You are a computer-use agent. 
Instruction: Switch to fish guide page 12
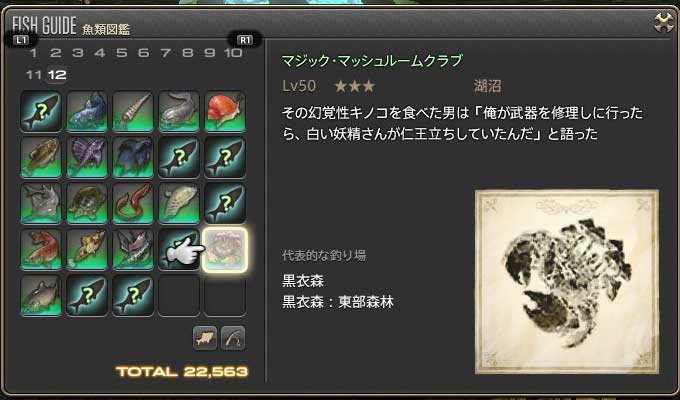[57, 75]
